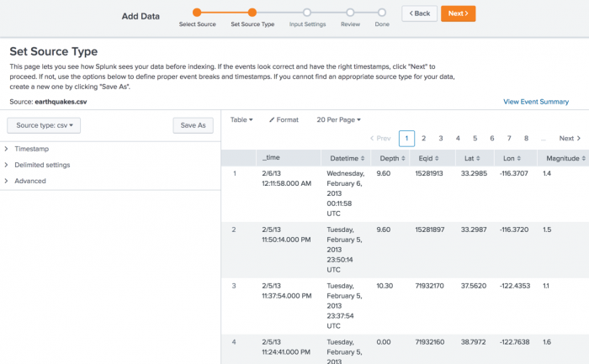The width and height of the screenshot is (589, 364).
Task: Go to results page 6
Action: point(492,139)
